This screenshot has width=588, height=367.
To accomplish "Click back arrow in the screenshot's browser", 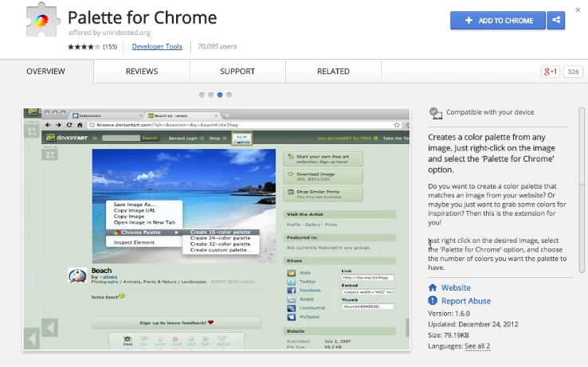I will pos(48,125).
